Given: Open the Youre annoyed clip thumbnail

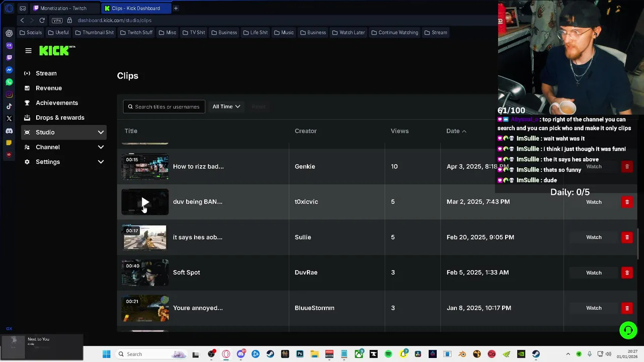Looking at the screenshot, I should click(145, 308).
